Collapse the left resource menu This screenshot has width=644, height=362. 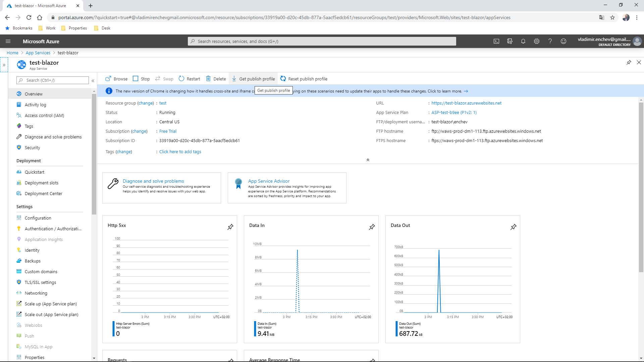[93, 80]
